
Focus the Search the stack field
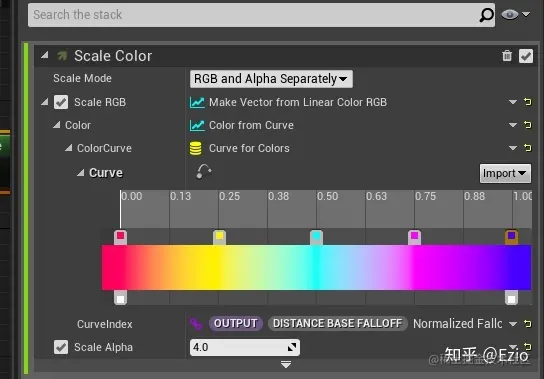coord(261,15)
